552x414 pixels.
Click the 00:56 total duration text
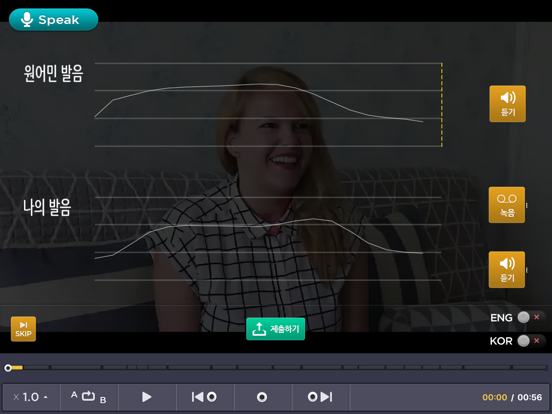pos(530,397)
